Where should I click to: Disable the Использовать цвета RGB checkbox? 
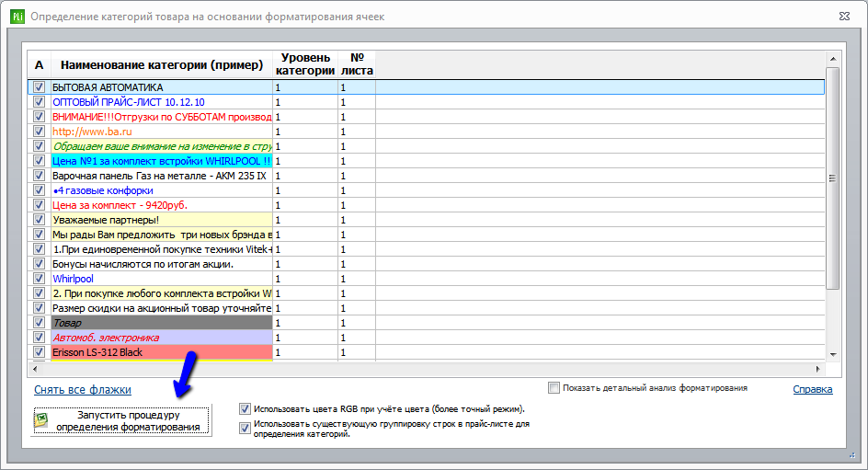(x=245, y=409)
